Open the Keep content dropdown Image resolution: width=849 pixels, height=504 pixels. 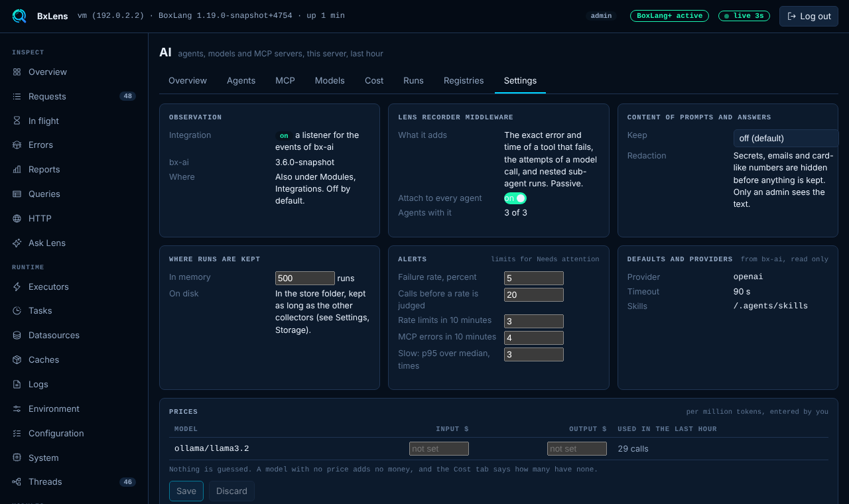click(786, 138)
